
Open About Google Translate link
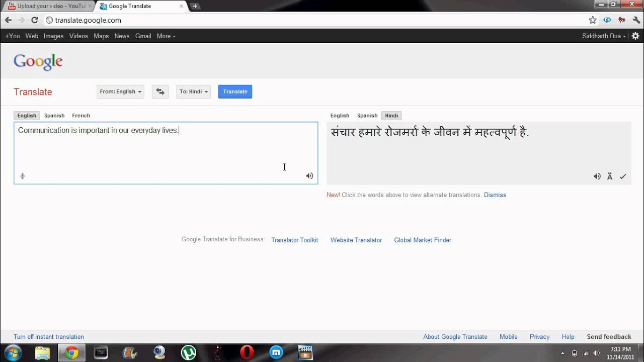[x=455, y=337]
